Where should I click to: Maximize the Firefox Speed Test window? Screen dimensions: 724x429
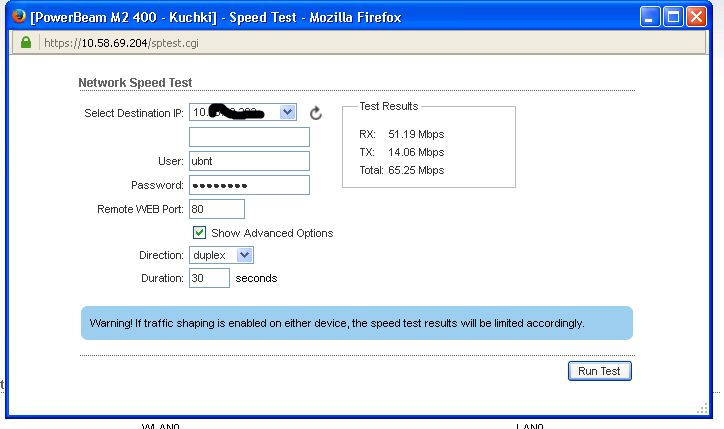coord(673,17)
